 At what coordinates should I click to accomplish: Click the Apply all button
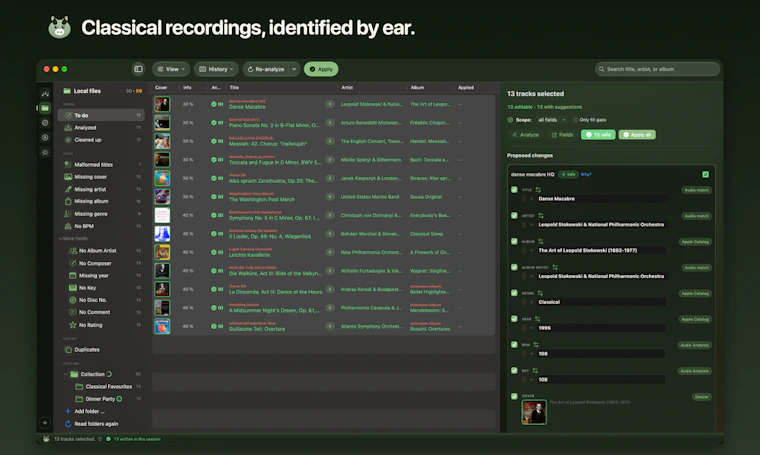coord(637,135)
